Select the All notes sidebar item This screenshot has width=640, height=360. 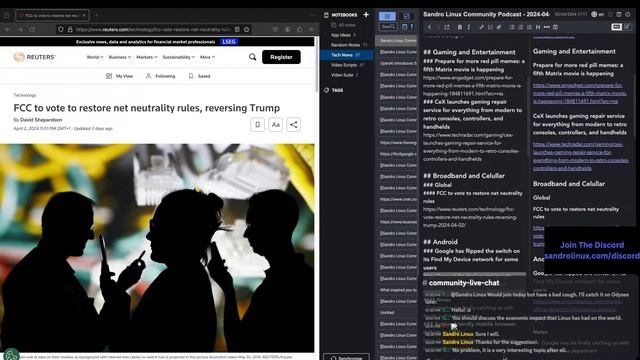pos(347,25)
